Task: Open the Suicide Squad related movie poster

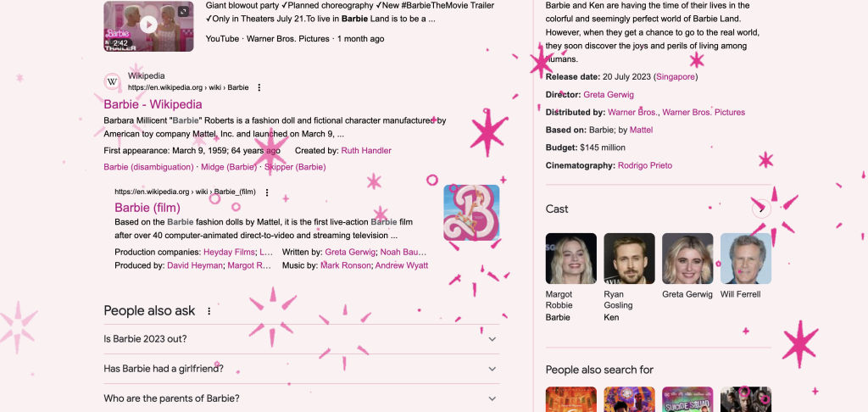Action: (687, 399)
